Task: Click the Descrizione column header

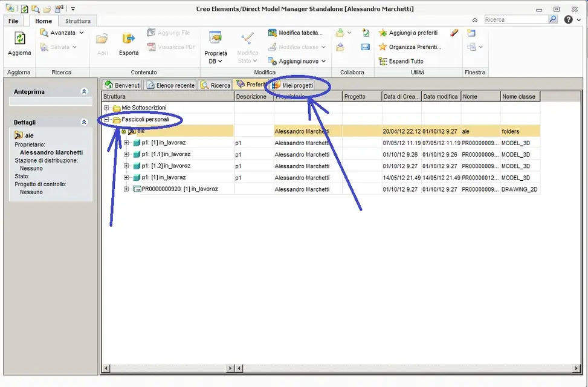Action: point(254,97)
